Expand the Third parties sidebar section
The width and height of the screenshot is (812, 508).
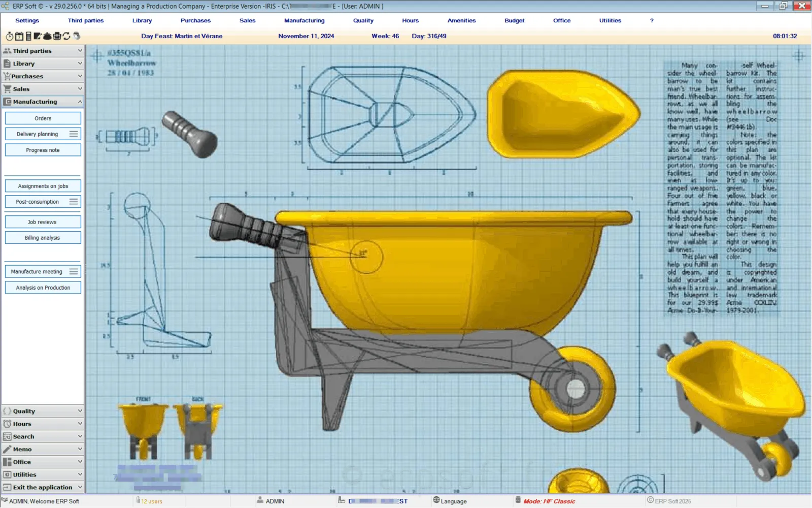[80, 51]
